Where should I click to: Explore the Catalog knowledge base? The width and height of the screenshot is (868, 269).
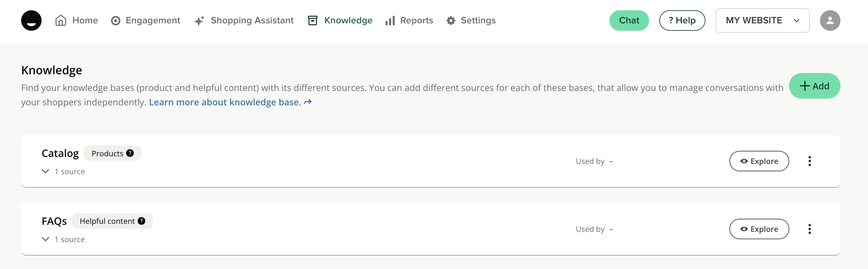[x=759, y=161]
